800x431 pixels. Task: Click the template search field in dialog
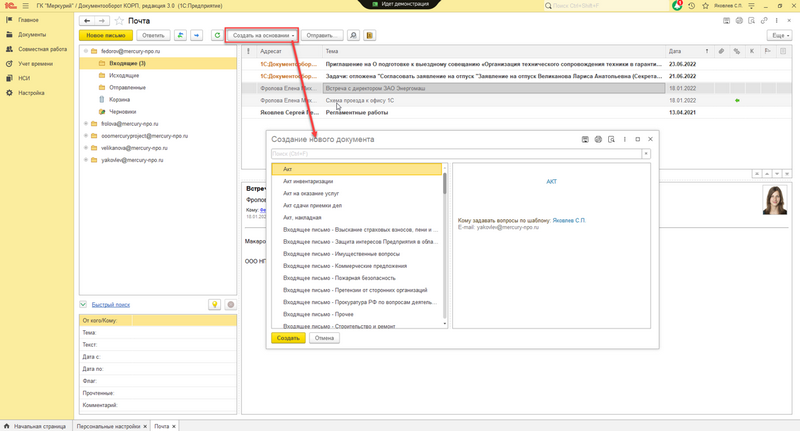pos(455,154)
